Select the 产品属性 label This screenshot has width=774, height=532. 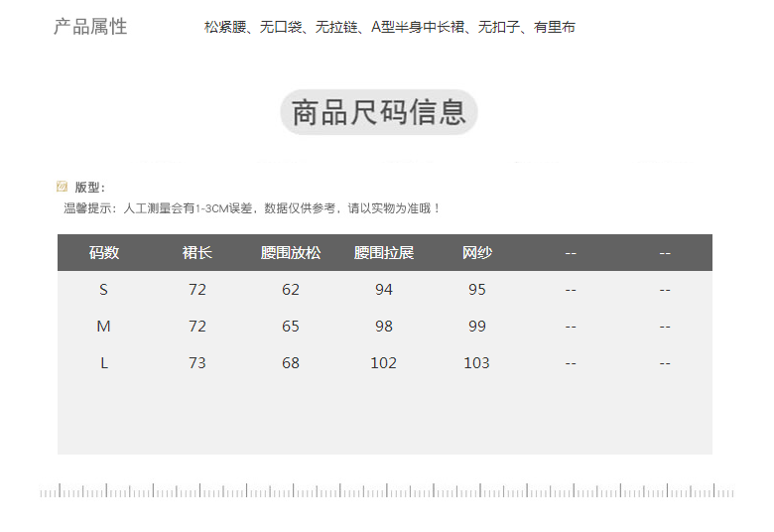point(90,27)
